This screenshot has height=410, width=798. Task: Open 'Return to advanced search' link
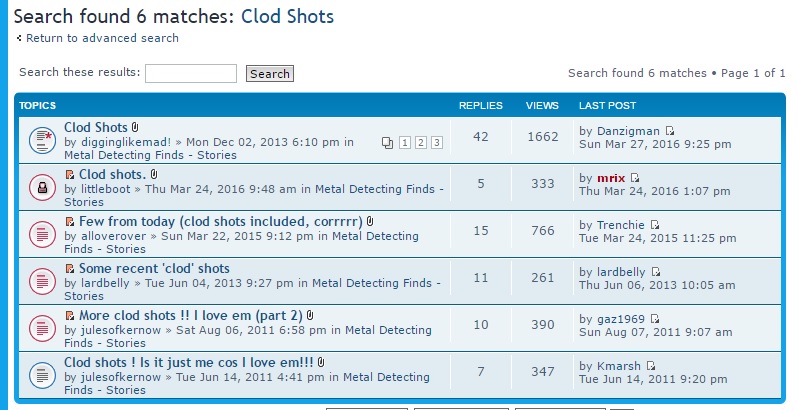tap(102, 38)
